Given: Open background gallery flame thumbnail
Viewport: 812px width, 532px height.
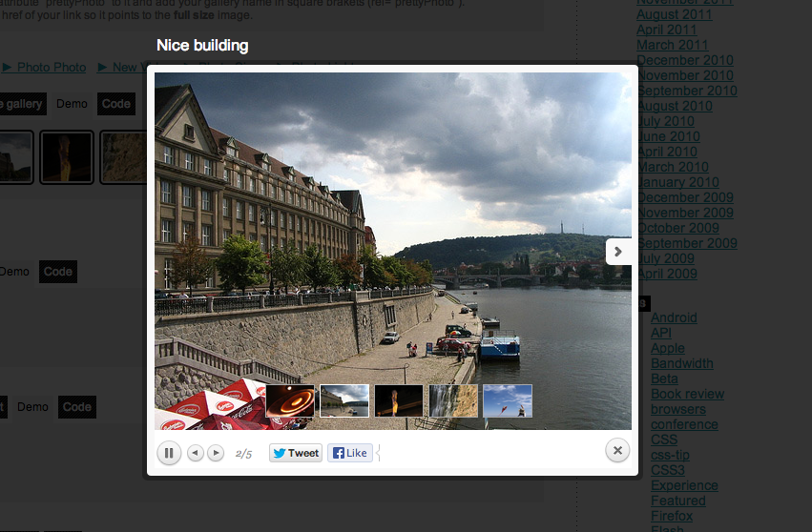Looking at the screenshot, I should point(67,157).
